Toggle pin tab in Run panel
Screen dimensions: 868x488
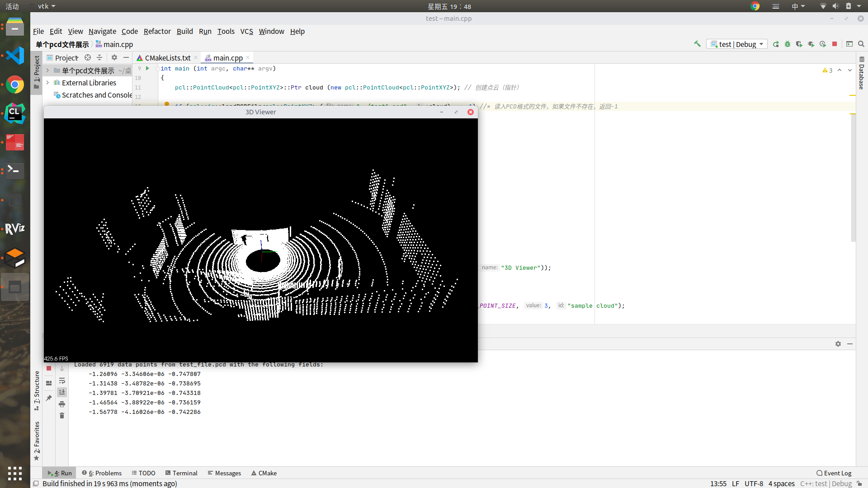49,398
